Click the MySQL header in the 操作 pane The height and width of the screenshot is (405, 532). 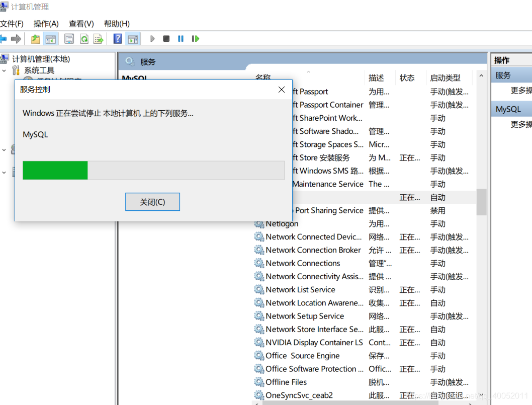point(512,109)
